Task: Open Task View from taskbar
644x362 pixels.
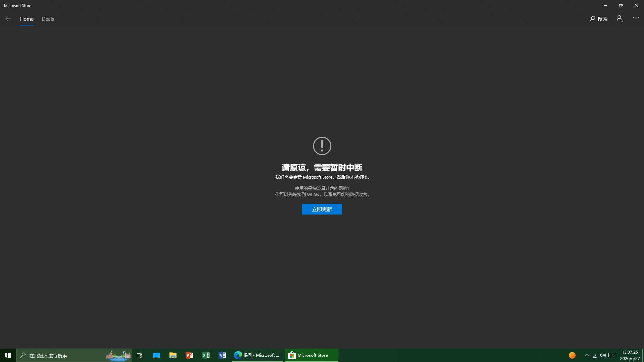Action: pos(140,355)
